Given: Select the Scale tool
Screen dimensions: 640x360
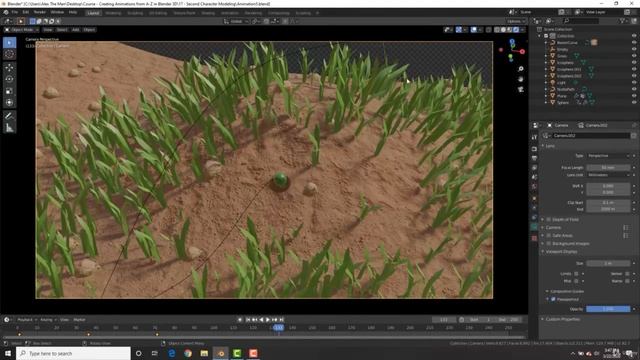Looking at the screenshot, I should pos(9,91).
